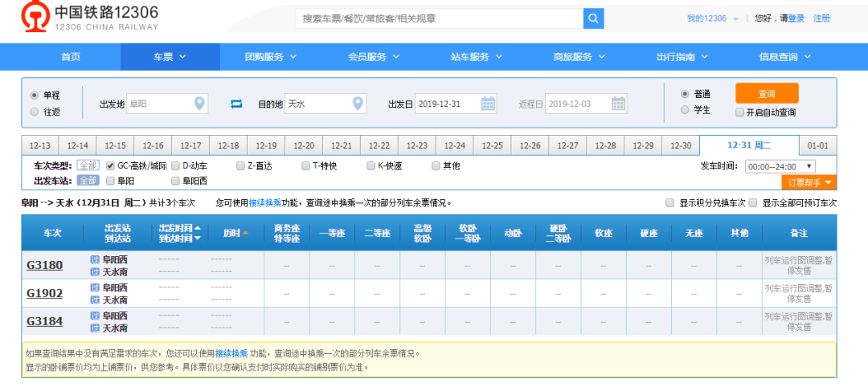Switch to the 12-13 date tab

tap(40, 145)
